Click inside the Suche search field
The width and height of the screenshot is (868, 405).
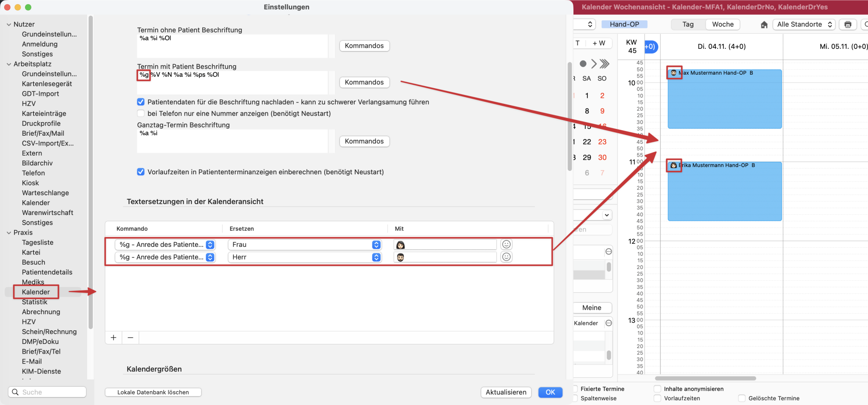tap(47, 392)
